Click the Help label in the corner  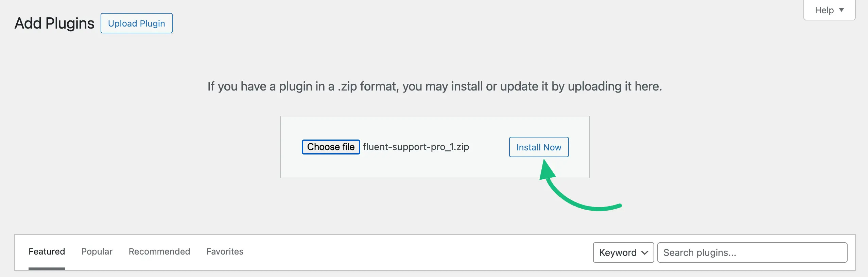[823, 10]
